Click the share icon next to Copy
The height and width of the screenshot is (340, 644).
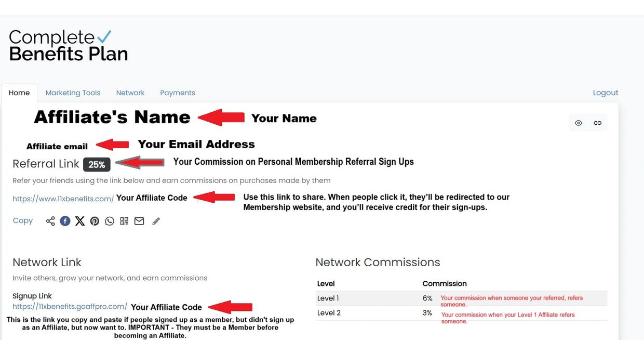click(50, 221)
